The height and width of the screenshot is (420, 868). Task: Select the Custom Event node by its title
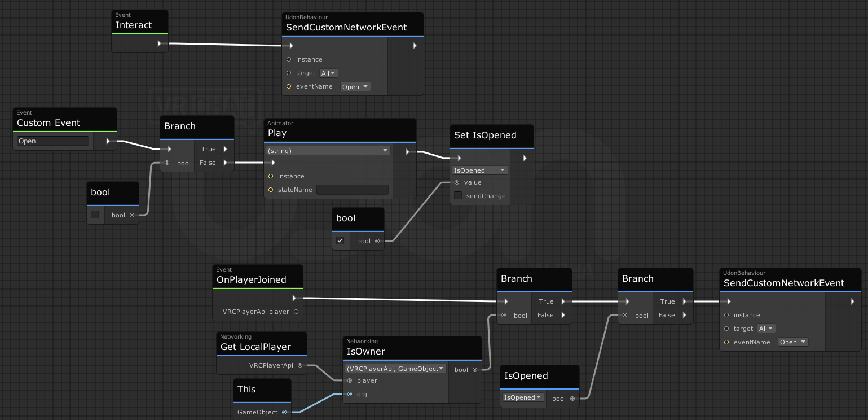[49, 123]
